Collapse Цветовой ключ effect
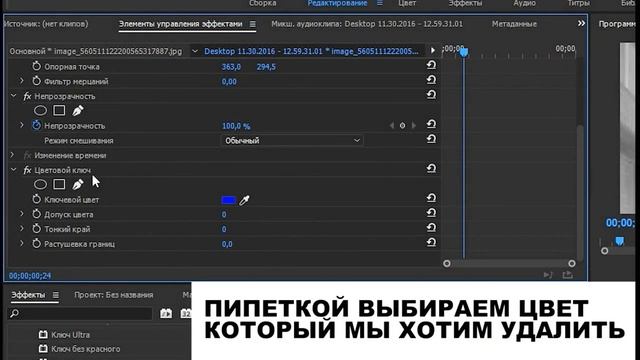Image resolution: width=640 pixels, height=360 pixels. (x=13, y=170)
